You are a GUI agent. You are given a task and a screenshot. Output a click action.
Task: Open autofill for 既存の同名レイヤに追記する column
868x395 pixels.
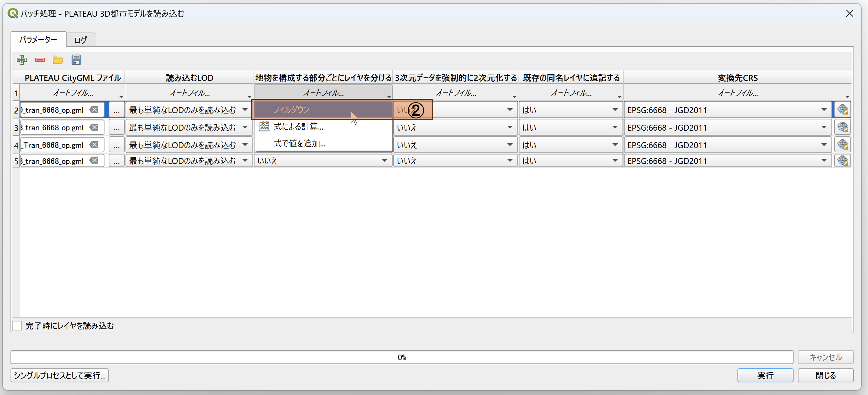click(571, 93)
